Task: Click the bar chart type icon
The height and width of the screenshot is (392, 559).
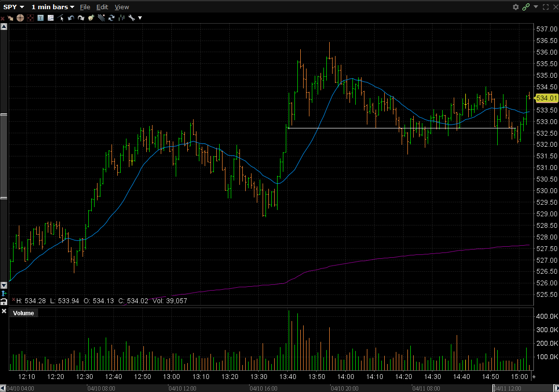Action: tap(122, 18)
